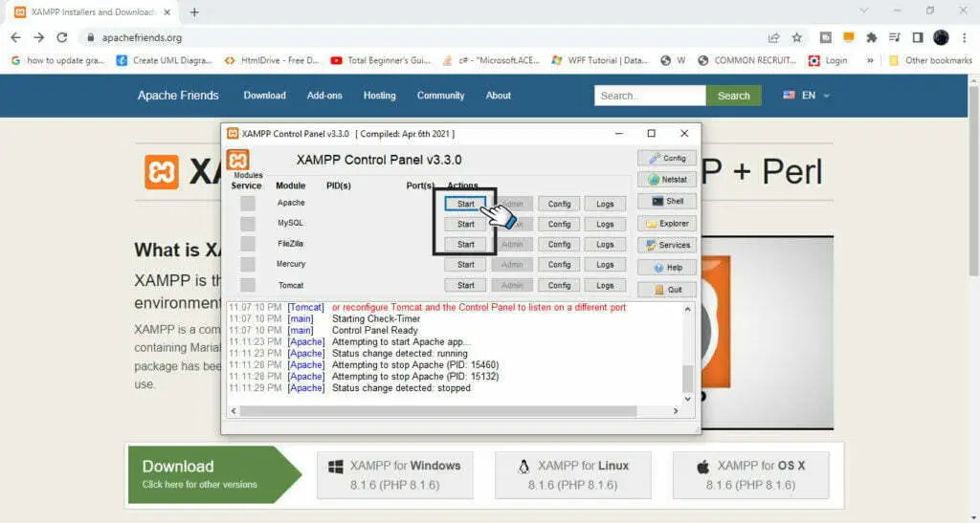Download XAMPP for Linux
This screenshot has height=523, width=980.
(572, 475)
